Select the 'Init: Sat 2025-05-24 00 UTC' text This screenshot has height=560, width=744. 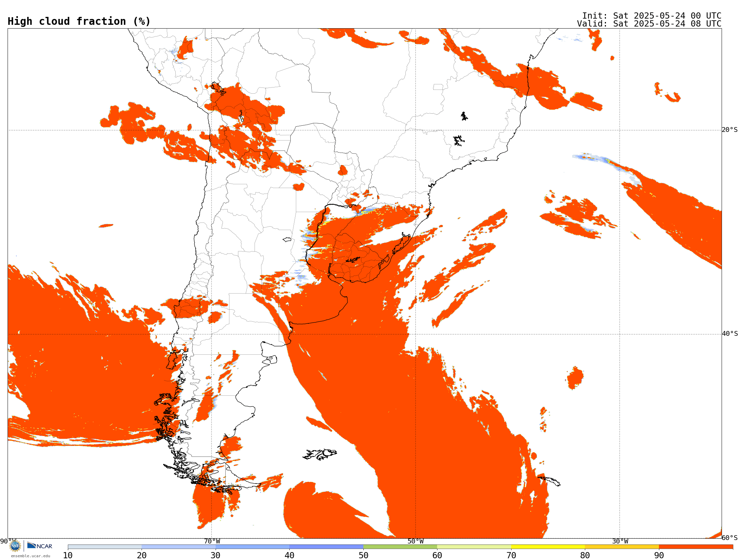point(652,16)
